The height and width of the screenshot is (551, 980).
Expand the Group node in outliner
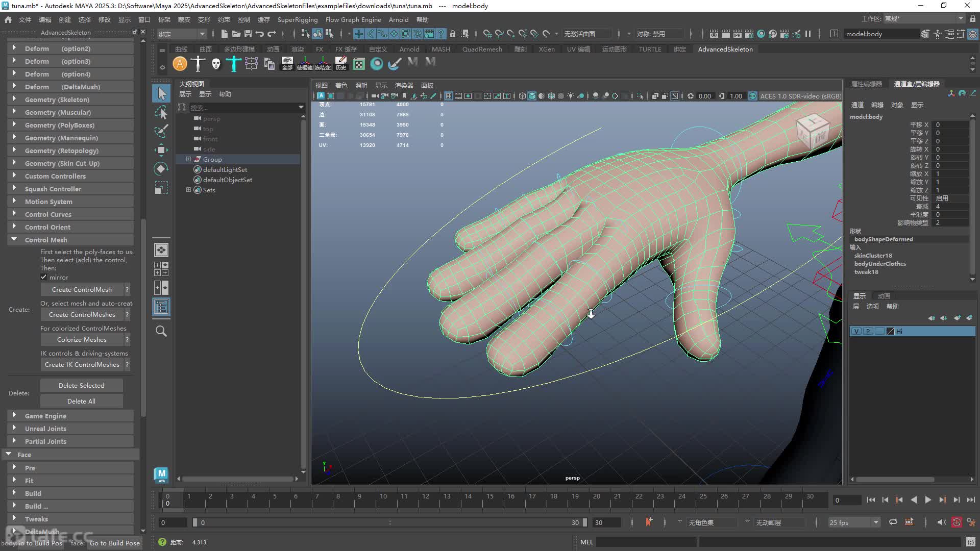click(188, 159)
